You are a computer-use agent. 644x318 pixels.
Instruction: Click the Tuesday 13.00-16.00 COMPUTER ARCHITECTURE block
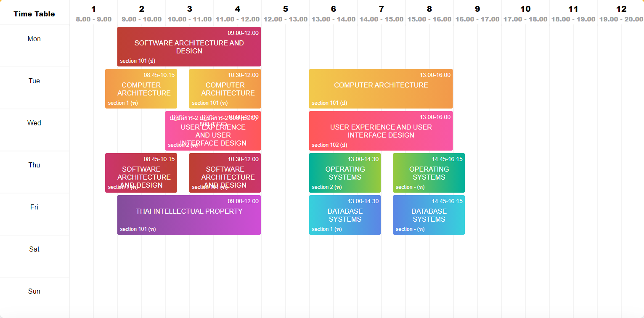[381, 88]
